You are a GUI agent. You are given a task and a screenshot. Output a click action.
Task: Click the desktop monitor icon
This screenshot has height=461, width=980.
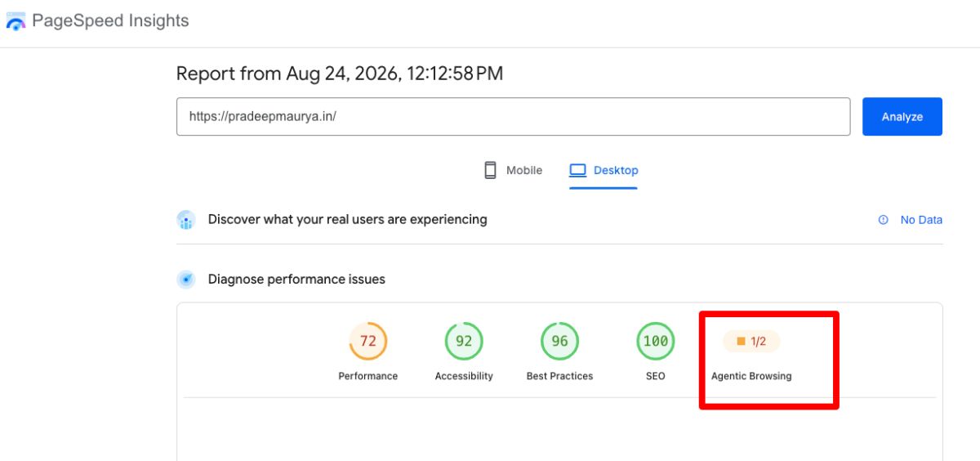coord(578,170)
